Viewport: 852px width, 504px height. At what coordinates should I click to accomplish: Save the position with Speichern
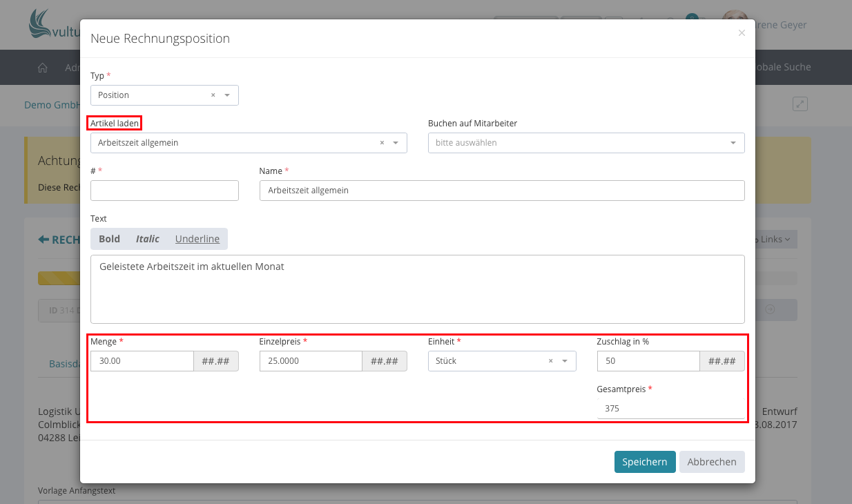(x=644, y=462)
